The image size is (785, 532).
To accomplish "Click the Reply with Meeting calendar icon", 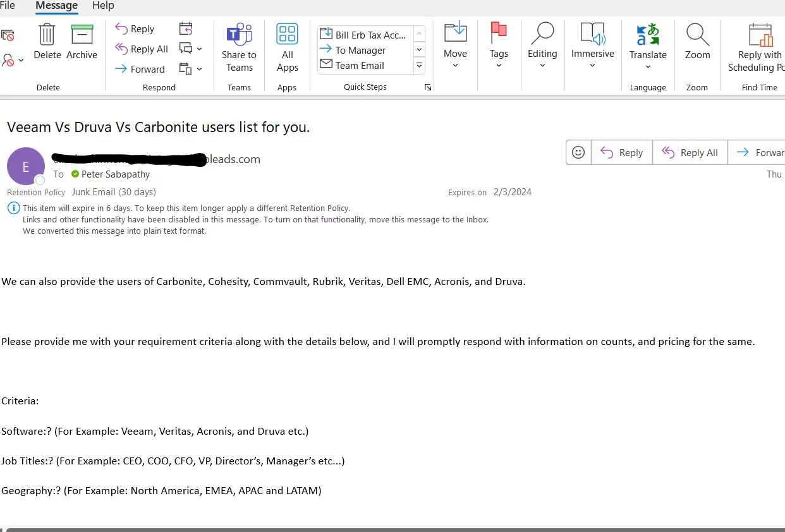I will 186,28.
